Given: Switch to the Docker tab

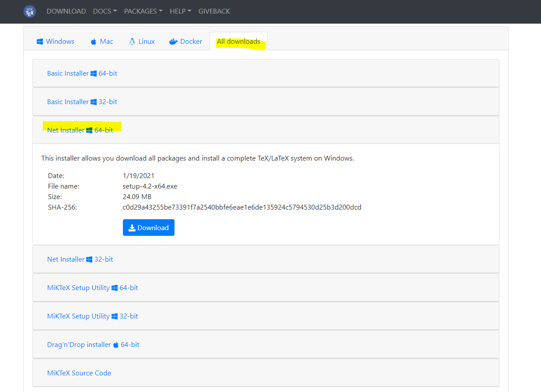Looking at the screenshot, I should [185, 42].
